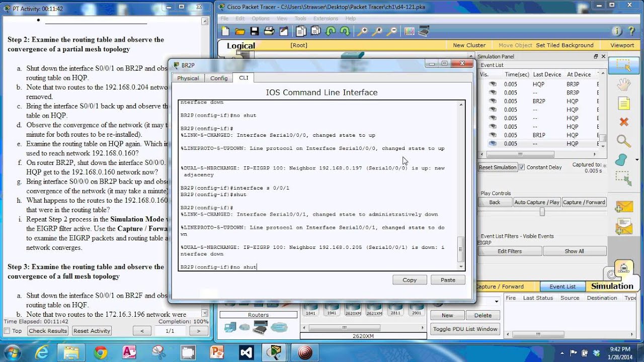Click the Check Results button
644x362 pixels.
pos(48,331)
